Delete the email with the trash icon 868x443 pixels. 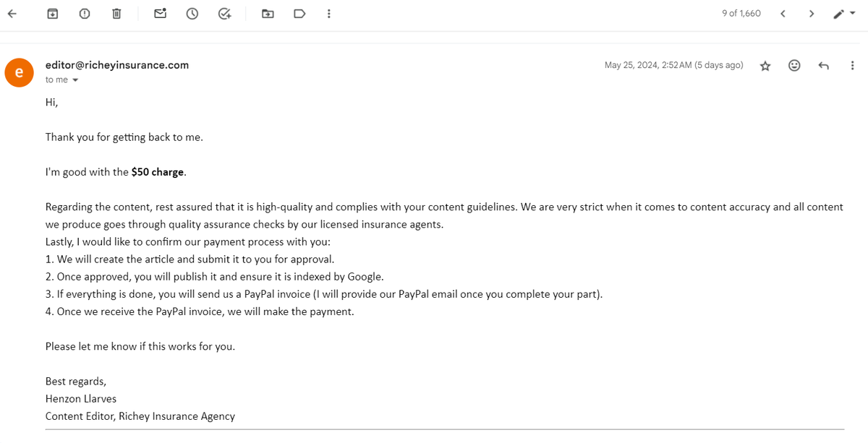click(x=116, y=14)
